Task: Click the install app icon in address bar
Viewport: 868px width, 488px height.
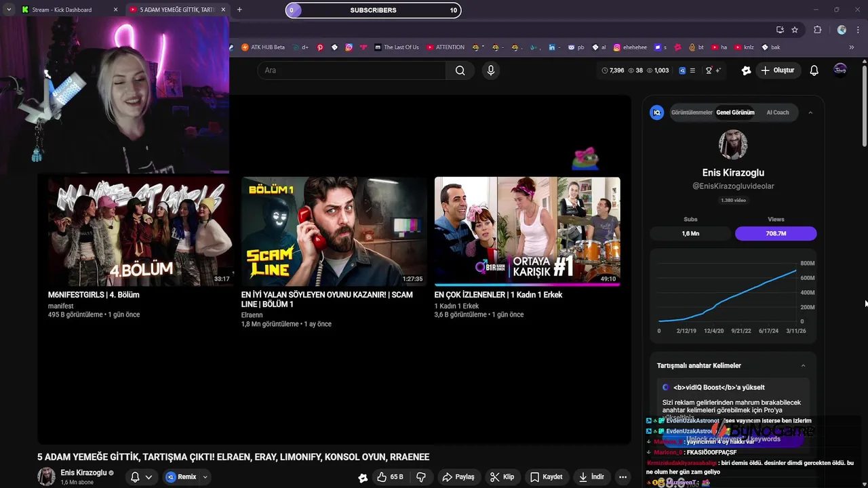Action: click(780, 30)
